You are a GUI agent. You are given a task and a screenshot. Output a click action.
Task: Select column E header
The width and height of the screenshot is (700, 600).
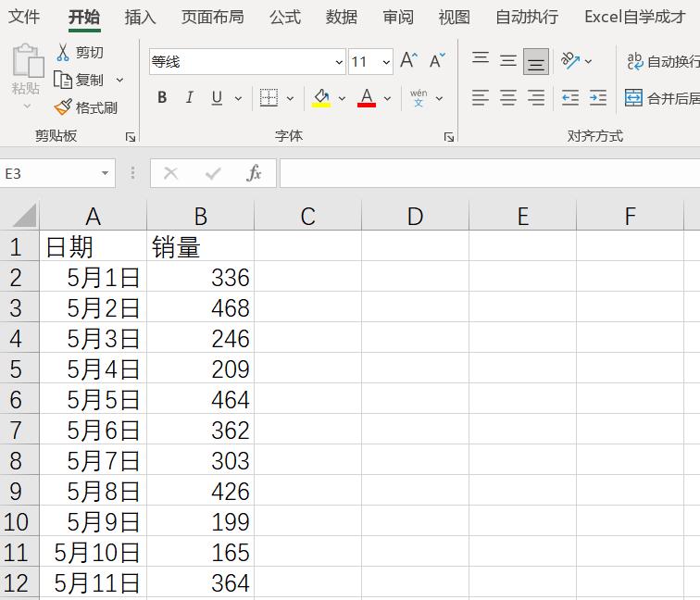523,216
